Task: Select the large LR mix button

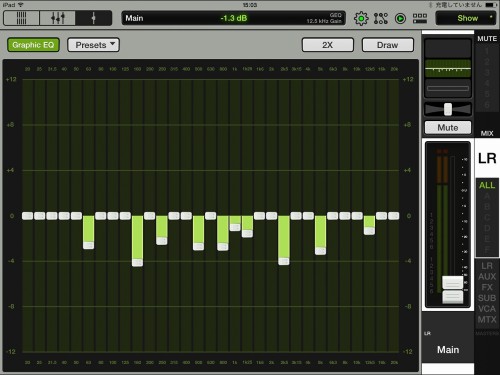Action: 487,158
